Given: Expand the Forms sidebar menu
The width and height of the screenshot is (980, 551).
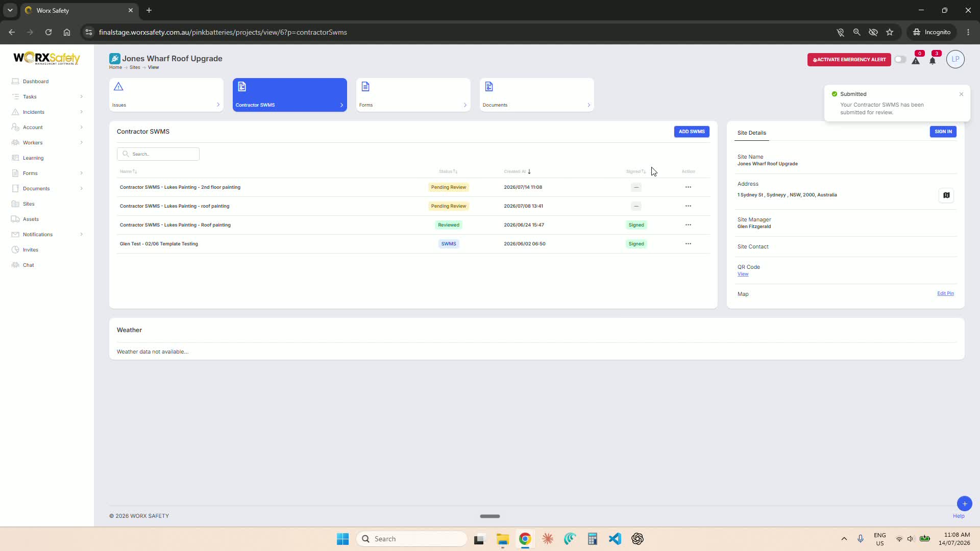Looking at the screenshot, I should [x=47, y=173].
